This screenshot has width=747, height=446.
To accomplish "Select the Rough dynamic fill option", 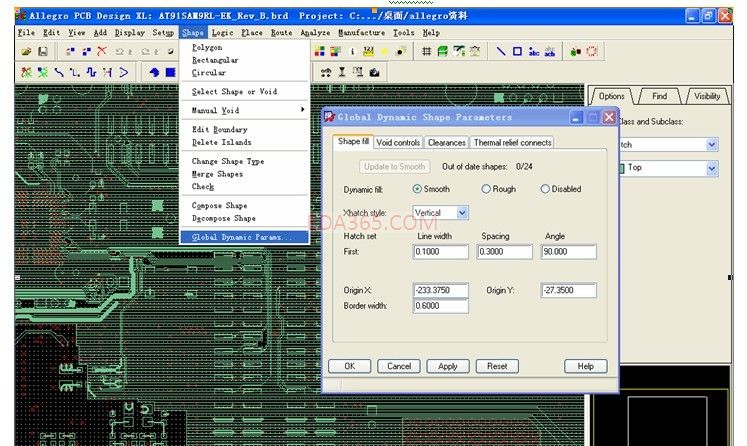I will tap(486, 189).
